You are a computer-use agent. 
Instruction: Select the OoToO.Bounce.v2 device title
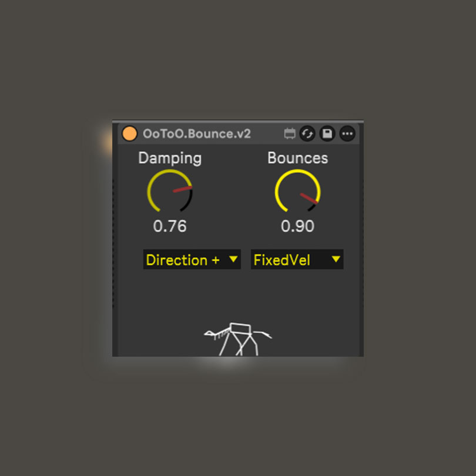coord(197,134)
